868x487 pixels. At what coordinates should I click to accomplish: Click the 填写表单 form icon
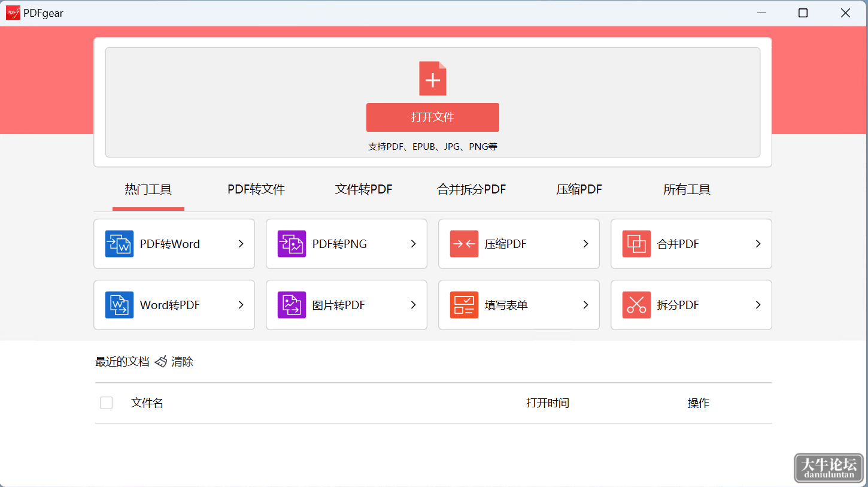click(x=464, y=305)
